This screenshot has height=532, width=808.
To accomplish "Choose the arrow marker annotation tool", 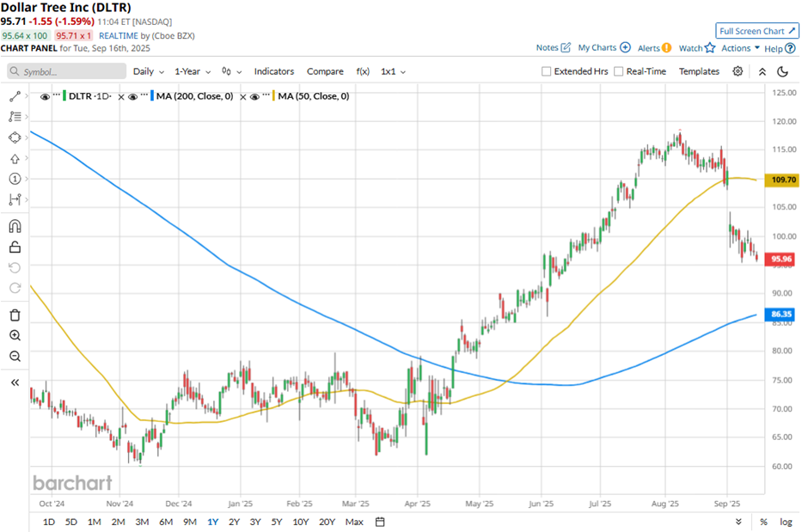I will pyautogui.click(x=15, y=159).
